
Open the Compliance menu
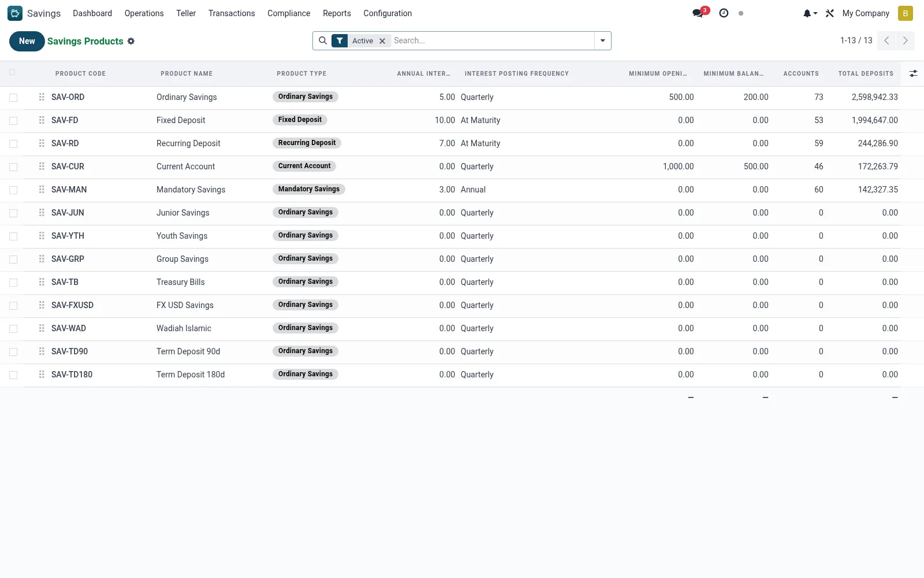289,13
